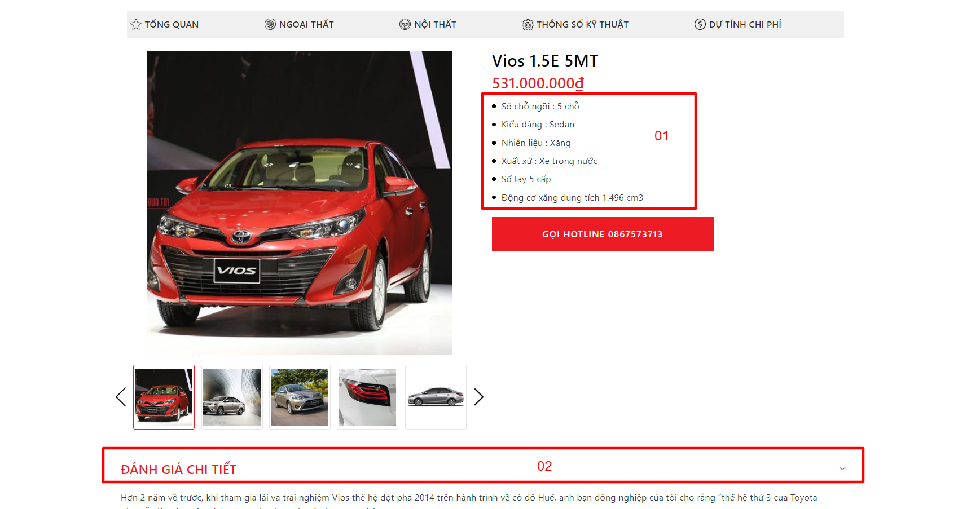The width and height of the screenshot is (980, 509).
Task: Select the silver Vios side-profile thumbnail
Action: [436, 397]
